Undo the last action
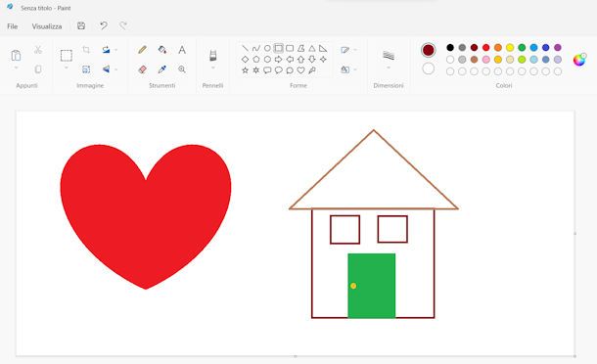The width and height of the screenshot is (597, 364). (103, 25)
